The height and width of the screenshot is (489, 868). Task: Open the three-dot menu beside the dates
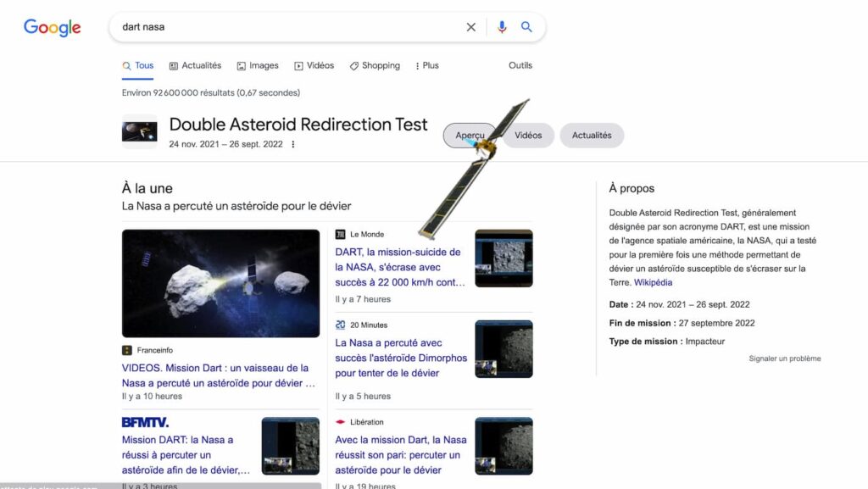tap(292, 144)
